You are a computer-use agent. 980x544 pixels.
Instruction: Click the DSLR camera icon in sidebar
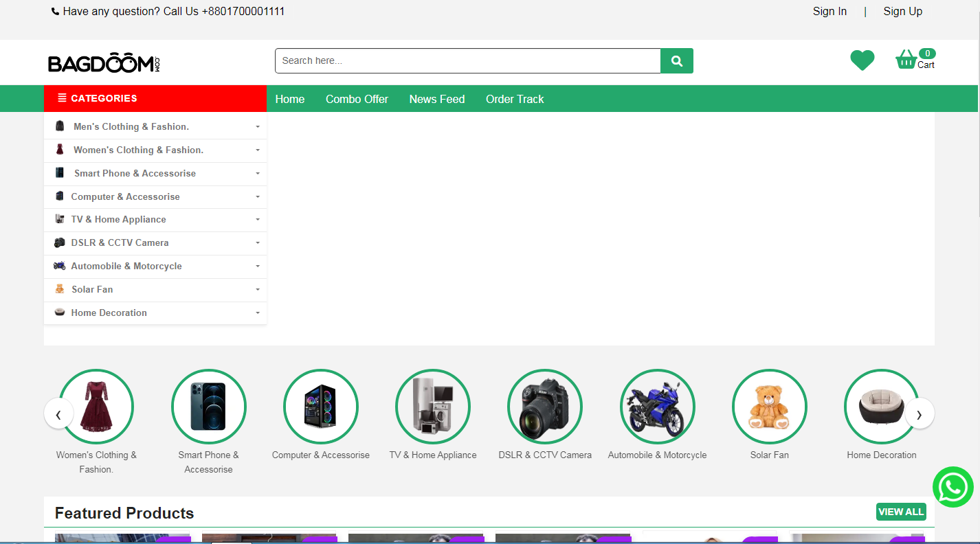pos(60,242)
